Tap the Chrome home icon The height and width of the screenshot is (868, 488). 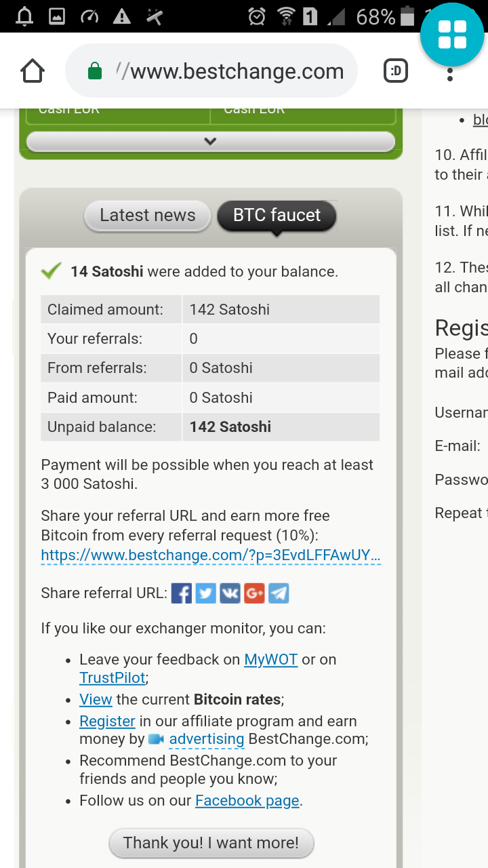(x=33, y=71)
